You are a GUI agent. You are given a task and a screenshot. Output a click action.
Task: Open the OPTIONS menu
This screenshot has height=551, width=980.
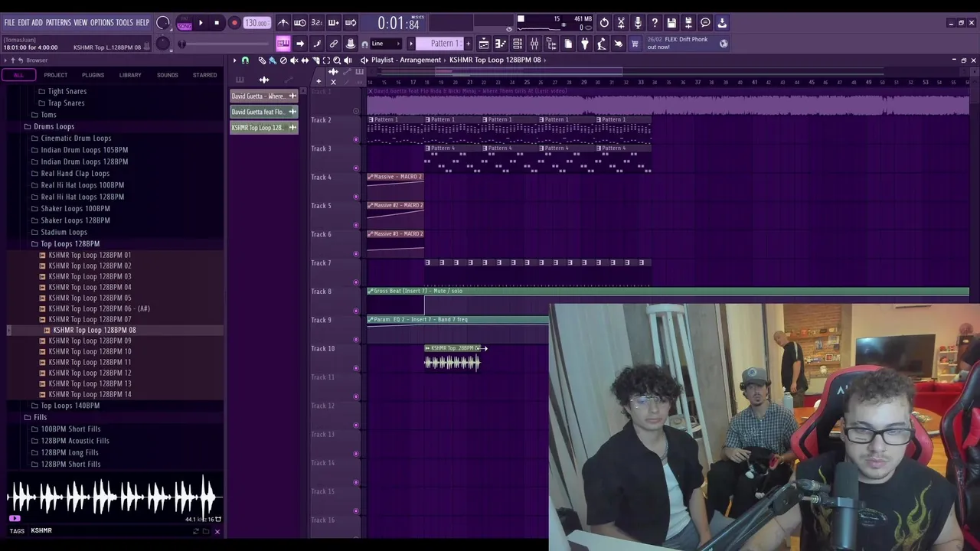102,23
